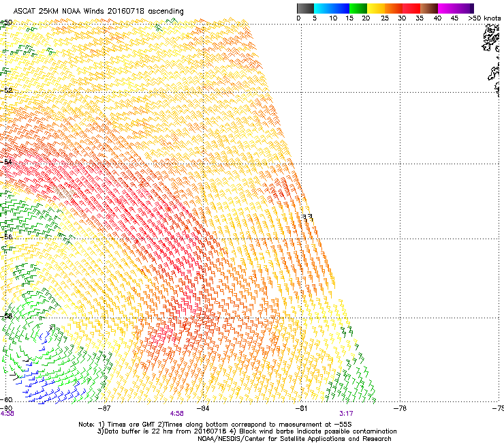504x443 pixels.
Task: Click the latitude label '-58'
Action: click(x=6, y=316)
